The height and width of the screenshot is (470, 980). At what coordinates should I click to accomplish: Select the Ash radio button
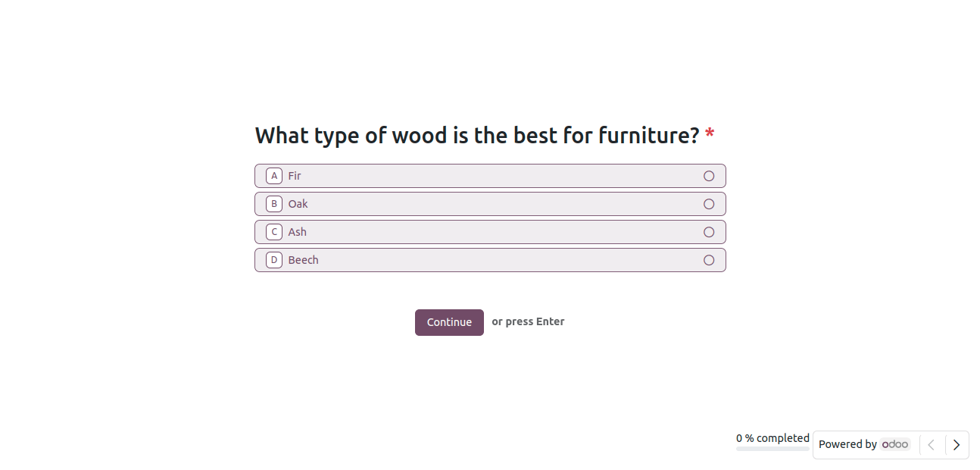709,232
